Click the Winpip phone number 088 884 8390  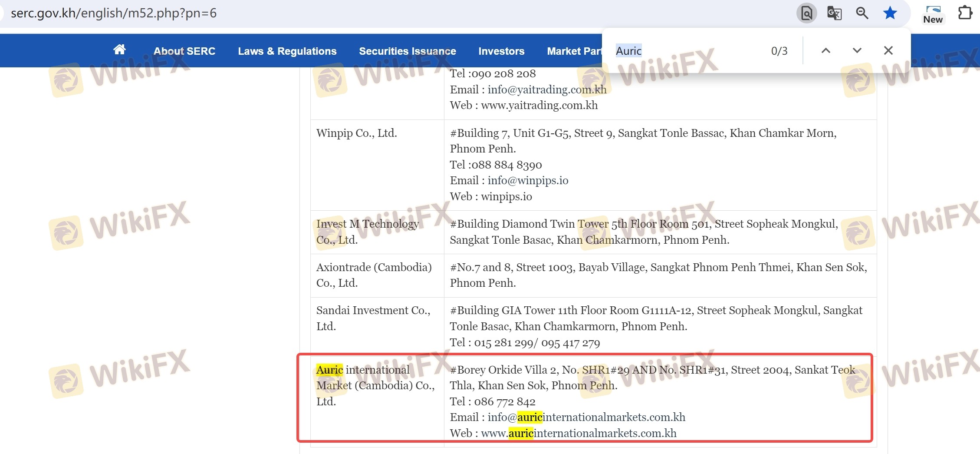click(506, 165)
